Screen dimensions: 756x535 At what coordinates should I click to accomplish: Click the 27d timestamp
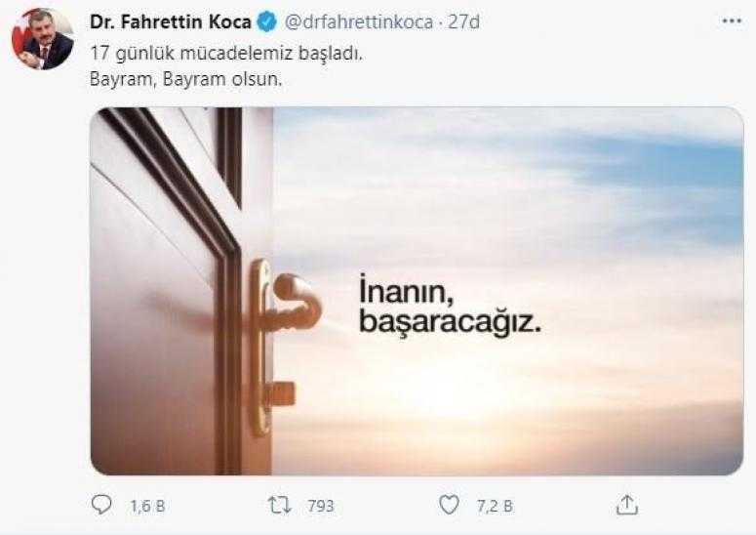463,22
